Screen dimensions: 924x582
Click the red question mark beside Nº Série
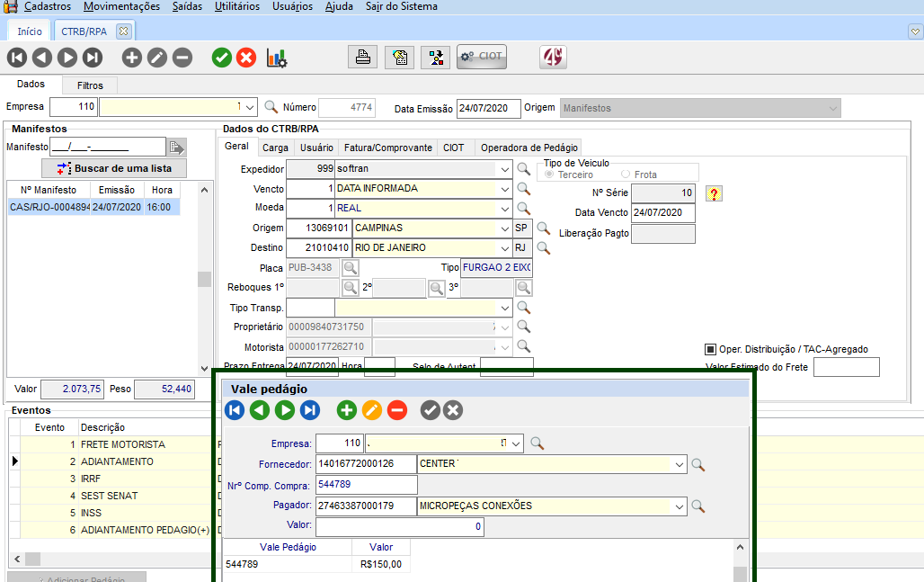714,193
